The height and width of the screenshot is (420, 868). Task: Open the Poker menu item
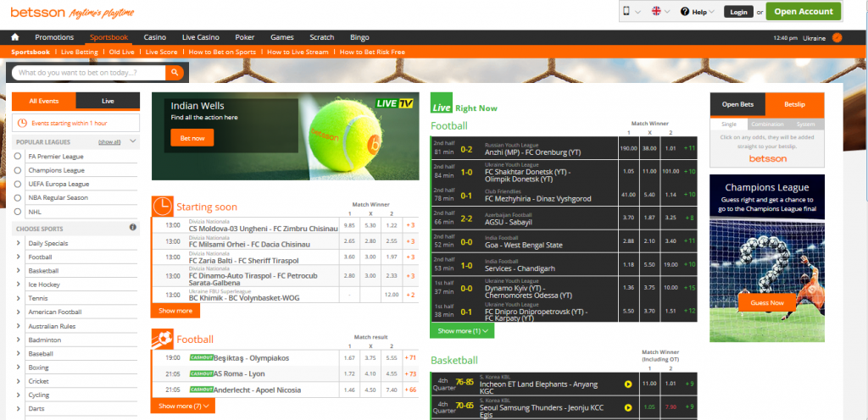(x=245, y=37)
